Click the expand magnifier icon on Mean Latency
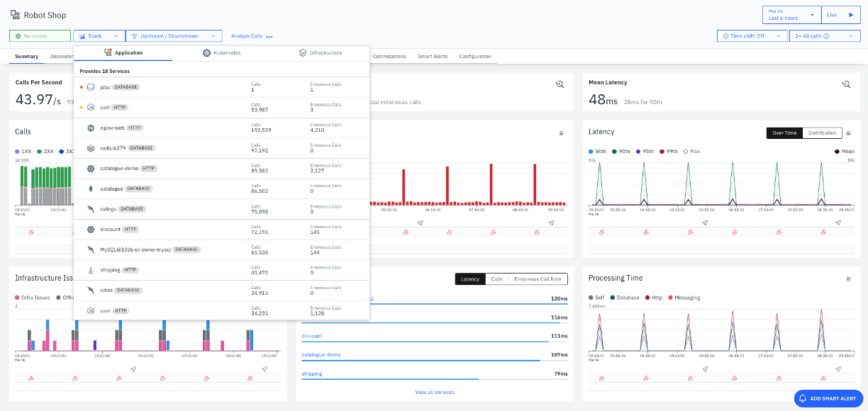Image resolution: width=868 pixels, height=411 pixels. point(846,84)
